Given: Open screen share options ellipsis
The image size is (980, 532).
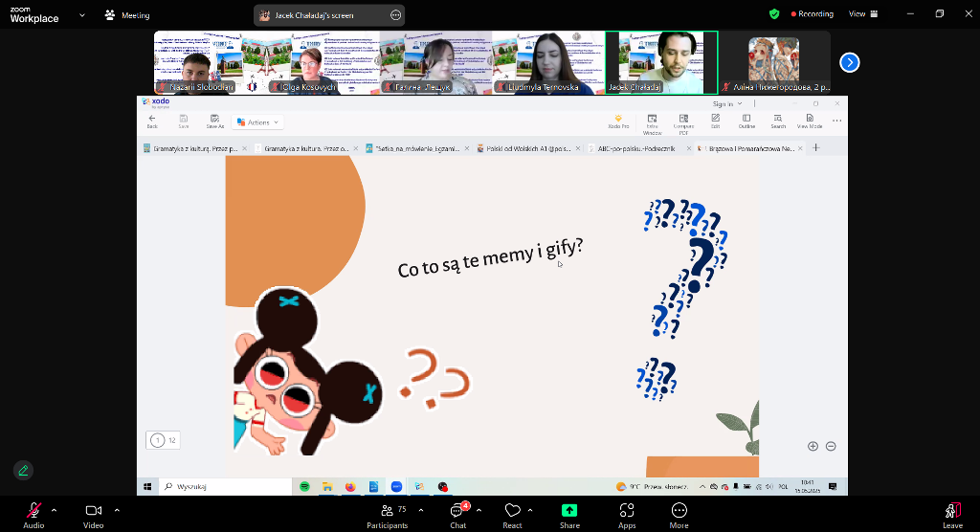Looking at the screenshot, I should (x=395, y=15).
